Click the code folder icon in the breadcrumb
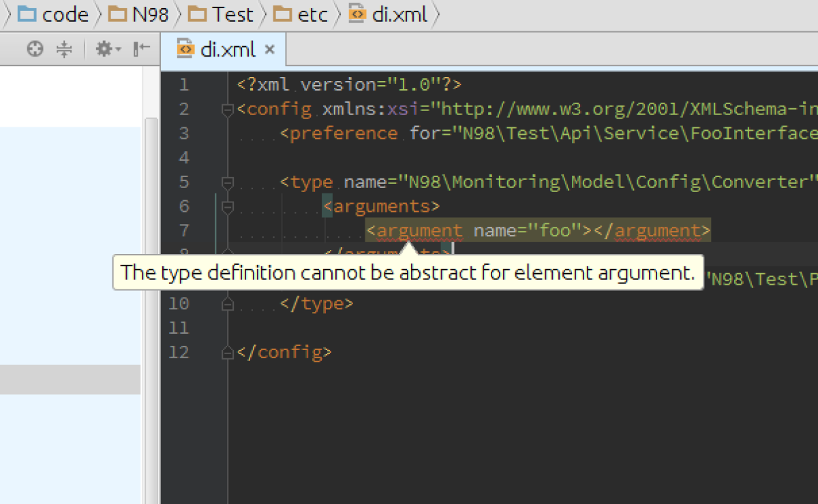The width and height of the screenshot is (818, 504). 26,14
